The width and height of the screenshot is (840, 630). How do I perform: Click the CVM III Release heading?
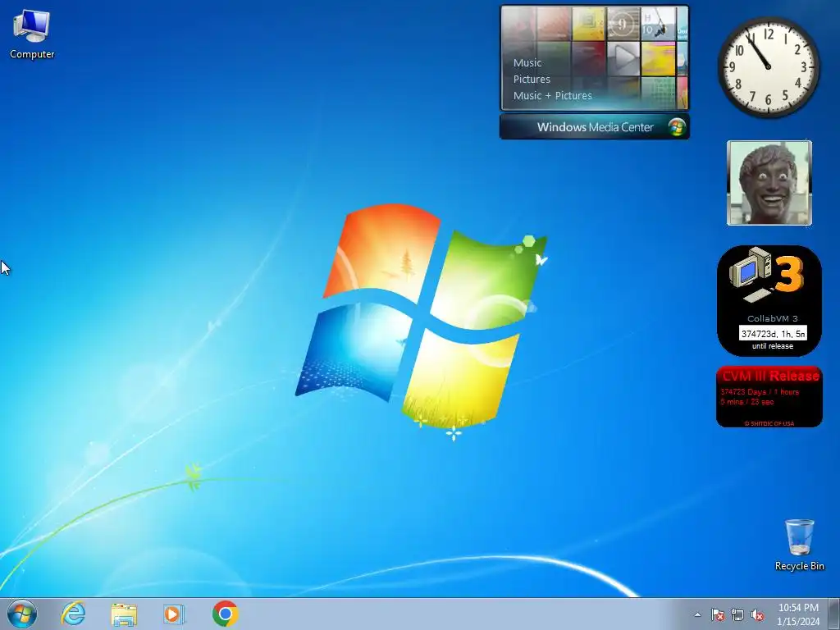[769, 376]
